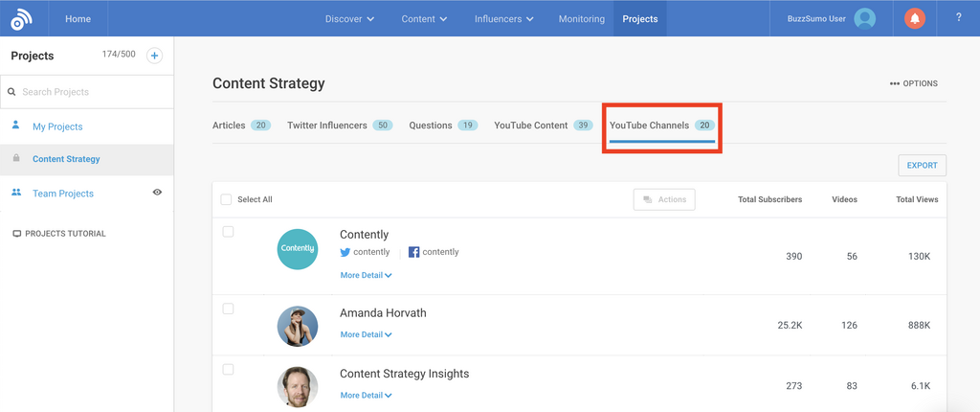
Task: Check the Select All checkbox
Action: (x=226, y=199)
